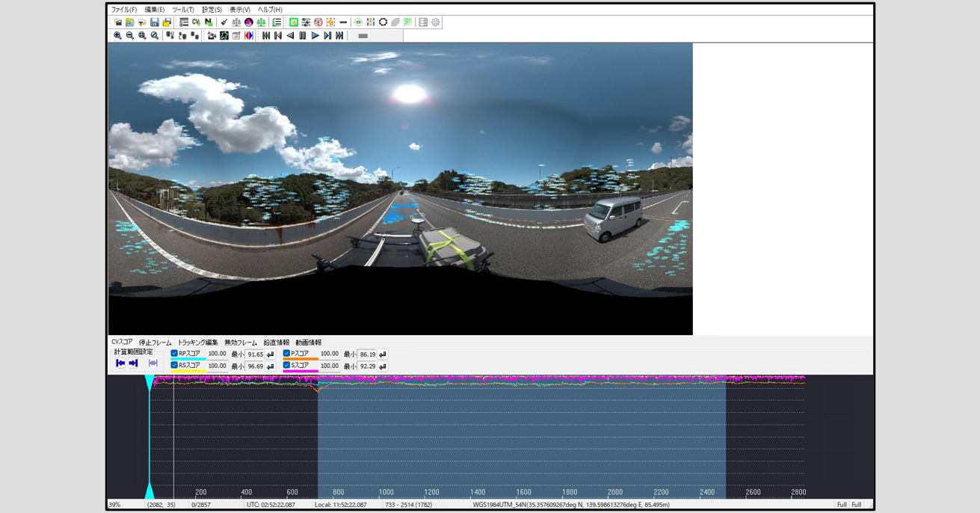This screenshot has height=513, width=980.
Task: Apply the RPスコア minimum value enter button
Action: (x=271, y=354)
